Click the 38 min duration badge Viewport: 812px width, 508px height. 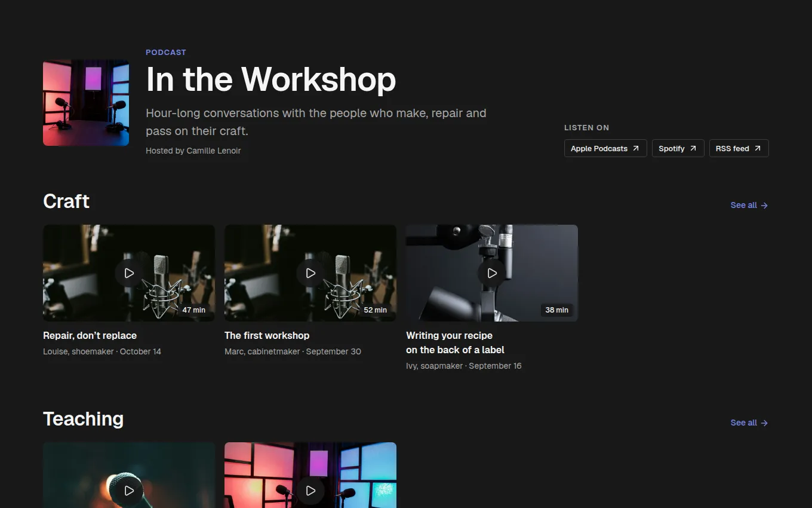pos(557,310)
